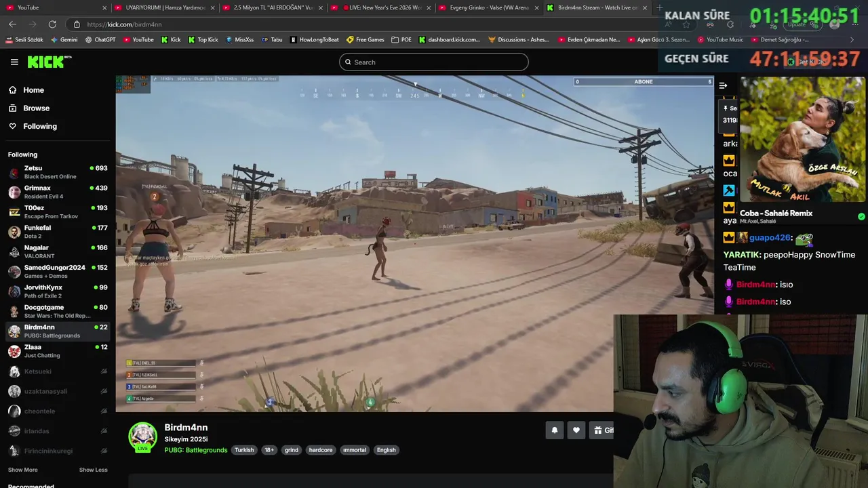Close the Evgeny Grinko tab
The image size is (868, 488).
pos(536,7)
